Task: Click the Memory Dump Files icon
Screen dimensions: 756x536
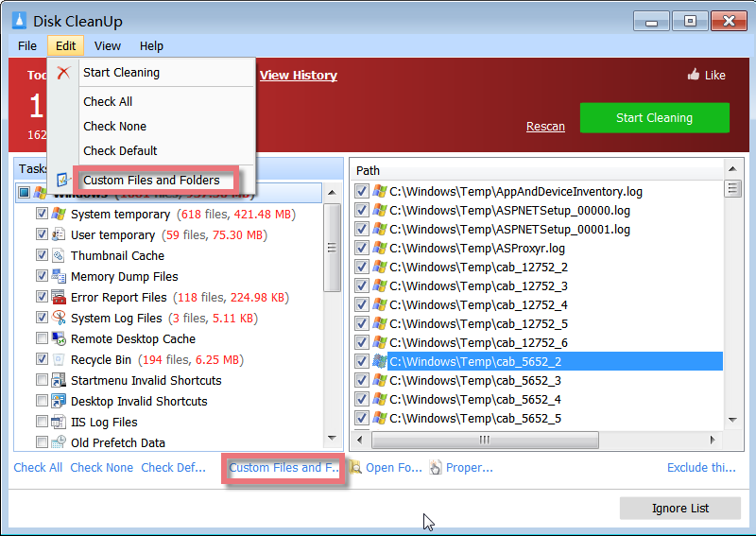Action: (x=59, y=276)
